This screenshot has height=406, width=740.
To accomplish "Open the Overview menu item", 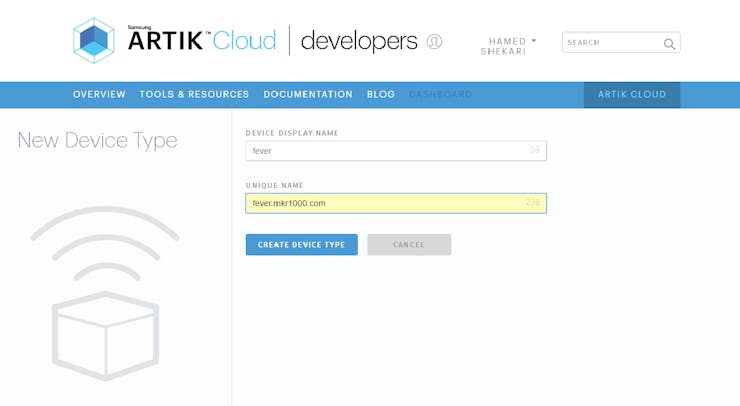I will (x=99, y=94).
